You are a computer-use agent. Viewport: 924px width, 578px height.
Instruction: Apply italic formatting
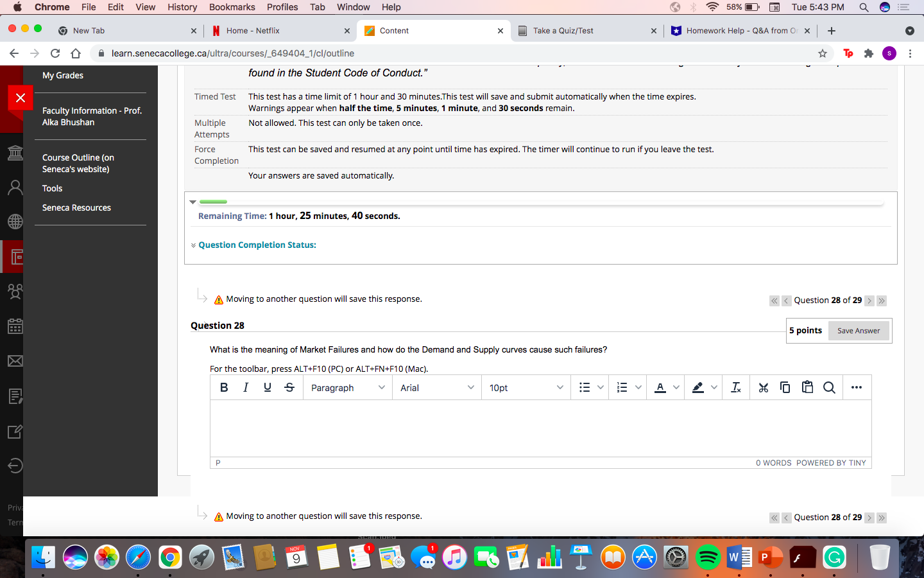click(x=246, y=387)
